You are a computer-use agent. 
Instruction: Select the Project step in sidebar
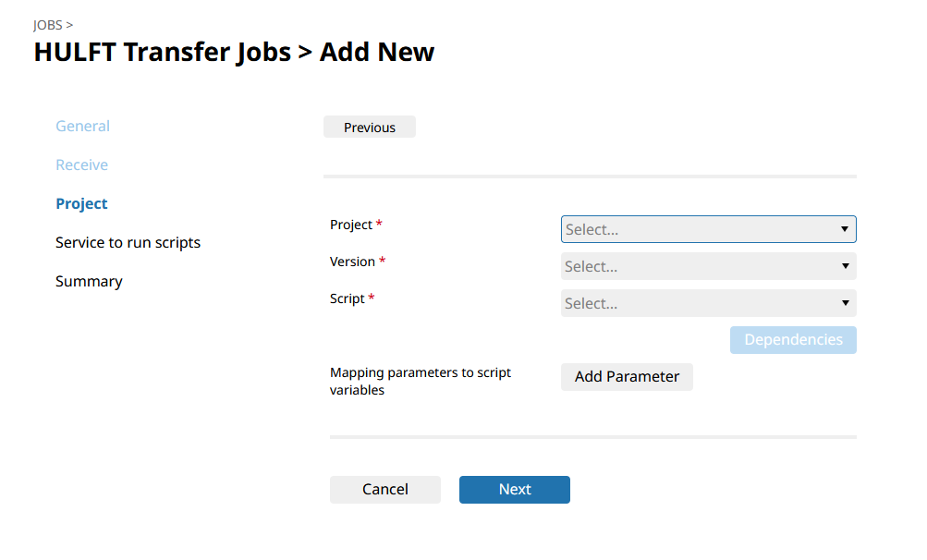81,204
